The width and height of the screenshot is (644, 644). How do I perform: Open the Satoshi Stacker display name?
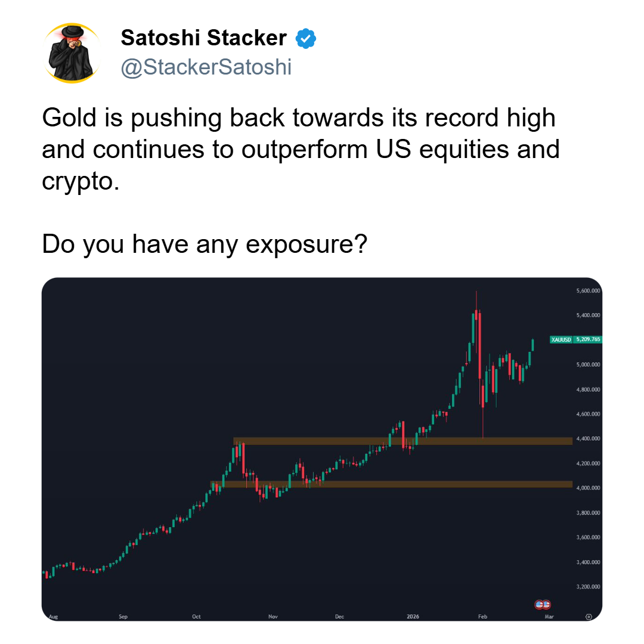pos(203,39)
